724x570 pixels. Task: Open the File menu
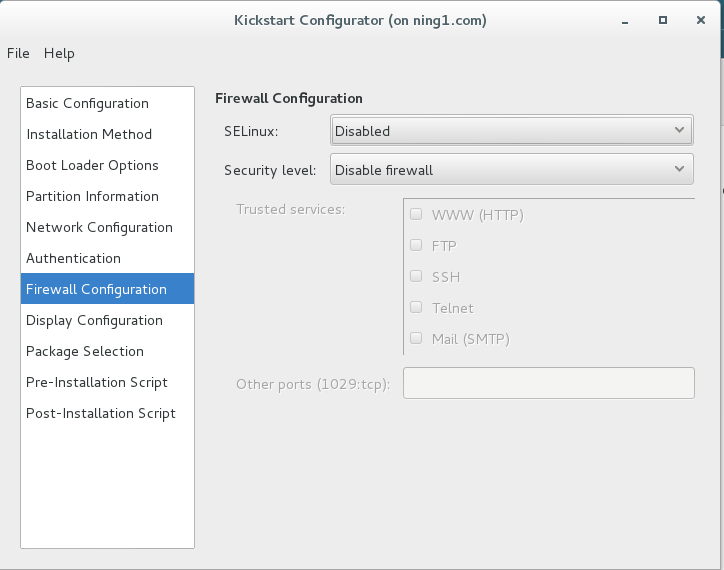(x=18, y=53)
